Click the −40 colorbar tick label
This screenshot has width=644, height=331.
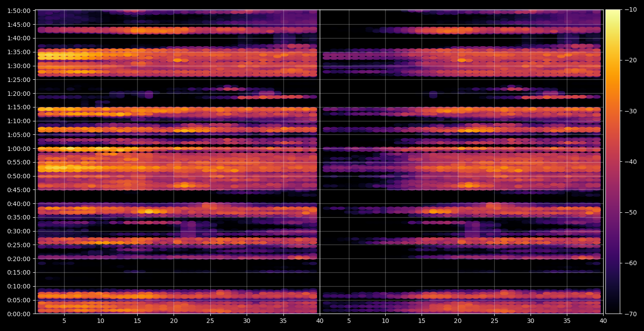point(630,162)
